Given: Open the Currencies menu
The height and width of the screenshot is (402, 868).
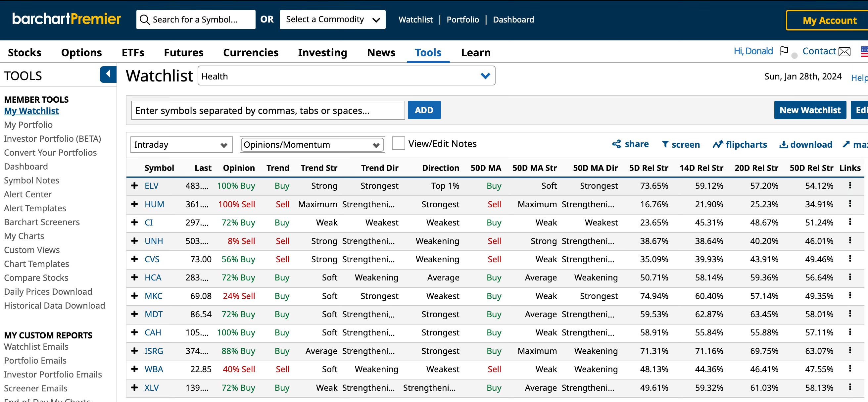Looking at the screenshot, I should tap(251, 53).
